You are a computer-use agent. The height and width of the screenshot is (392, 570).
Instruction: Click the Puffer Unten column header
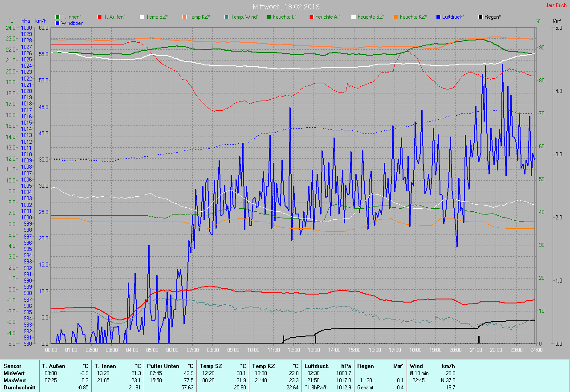[x=163, y=366]
